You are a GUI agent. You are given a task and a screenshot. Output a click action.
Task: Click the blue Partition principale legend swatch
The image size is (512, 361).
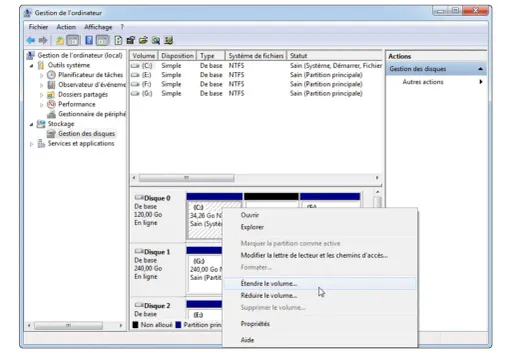point(178,325)
